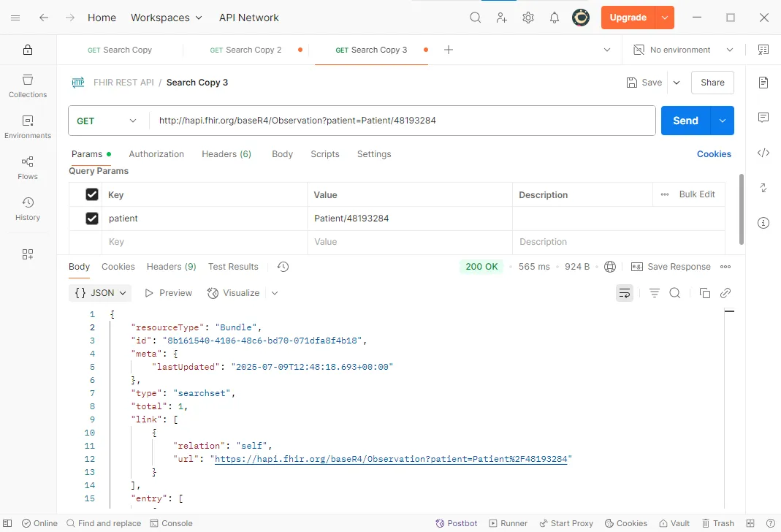Viewport: 781px width, 532px height.
Task: Click Save Response
Action: (x=671, y=267)
